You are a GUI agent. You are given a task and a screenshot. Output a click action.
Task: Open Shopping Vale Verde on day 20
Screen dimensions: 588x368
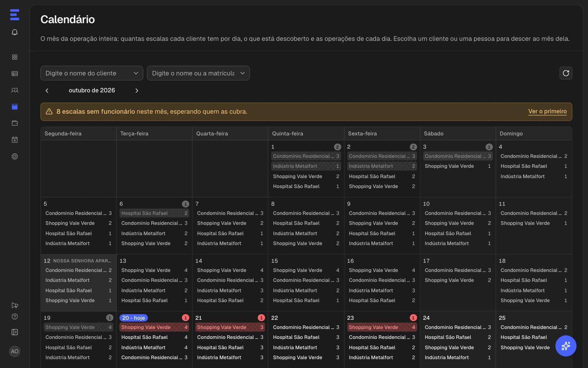click(x=154, y=327)
